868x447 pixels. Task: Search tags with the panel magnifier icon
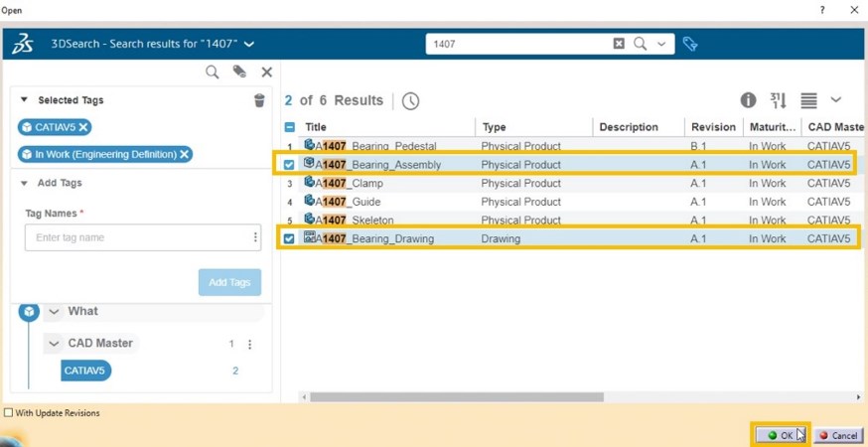click(x=212, y=72)
